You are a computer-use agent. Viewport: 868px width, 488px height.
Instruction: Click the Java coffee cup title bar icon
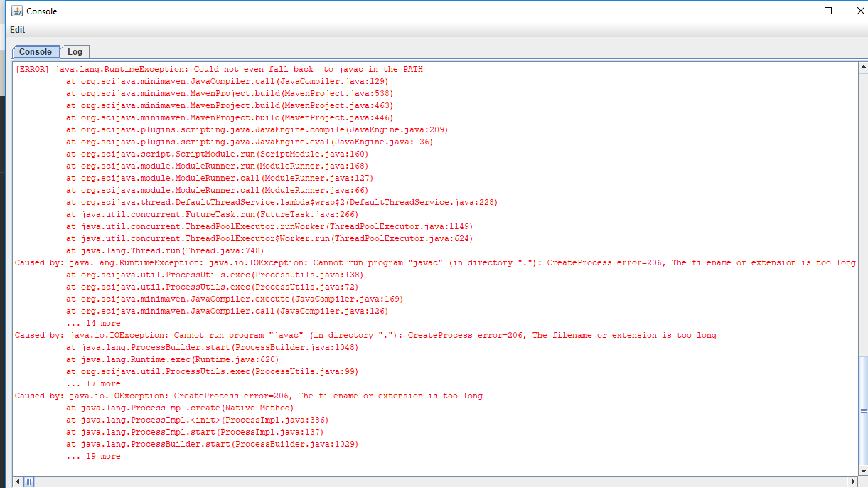[x=16, y=11]
